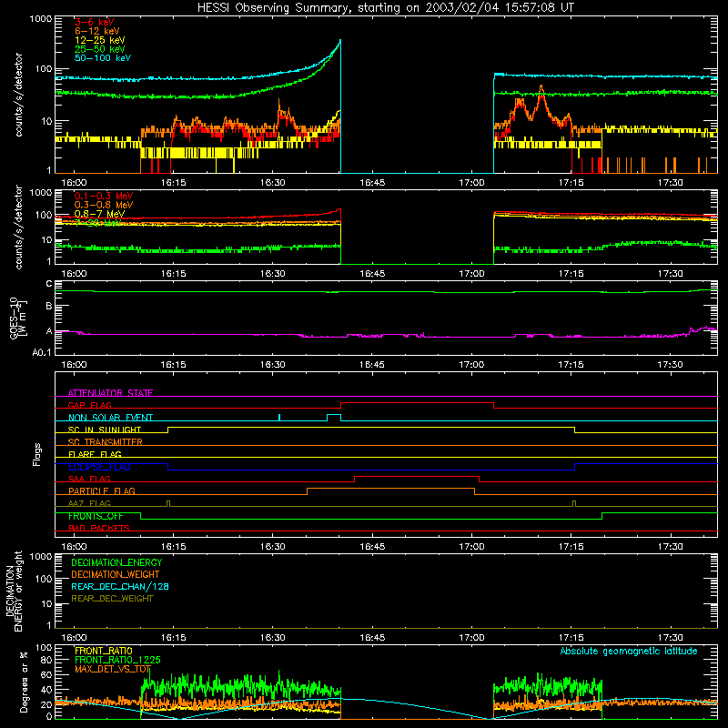Click the raised red GAP_FLAG segment
This screenshot has width=728, height=728.
(417, 403)
